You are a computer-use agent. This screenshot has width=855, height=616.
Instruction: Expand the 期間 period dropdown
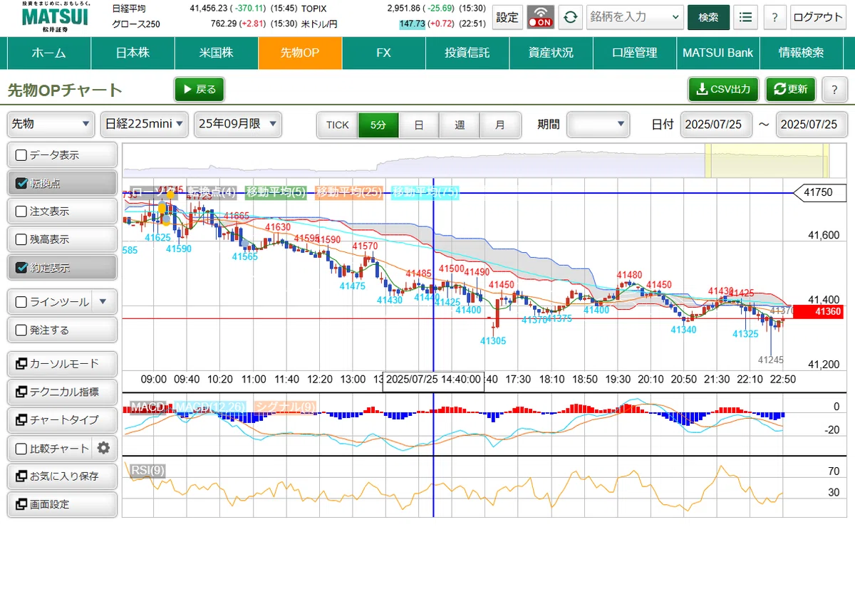(598, 124)
